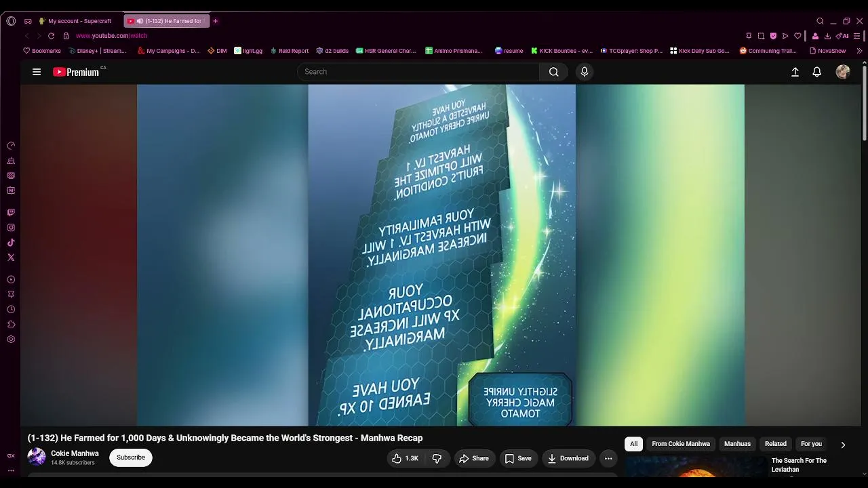Viewport: 868px width, 488px height.
Task: Filter by Related chip
Action: click(776, 444)
